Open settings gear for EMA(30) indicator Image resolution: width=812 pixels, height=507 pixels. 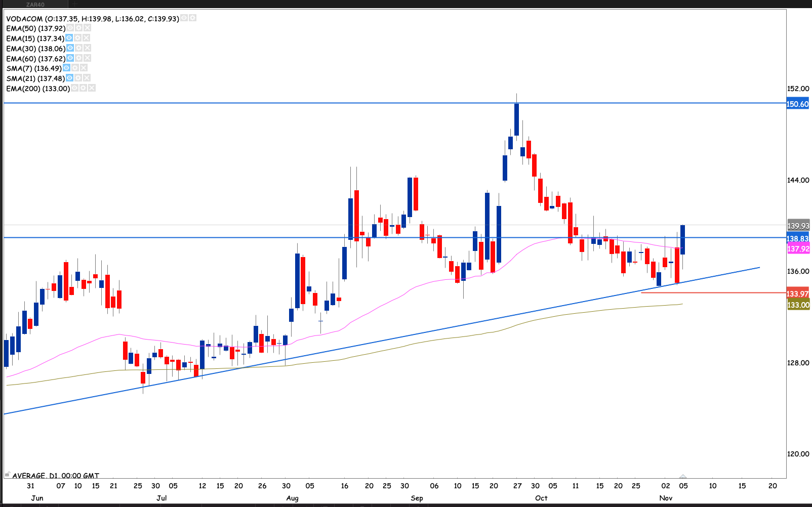[78, 48]
